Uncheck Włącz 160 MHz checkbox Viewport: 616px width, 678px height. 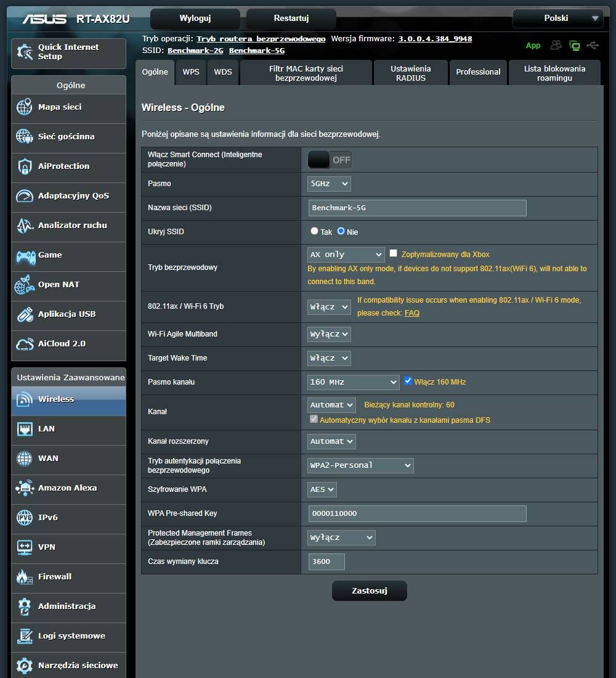pyautogui.click(x=408, y=381)
